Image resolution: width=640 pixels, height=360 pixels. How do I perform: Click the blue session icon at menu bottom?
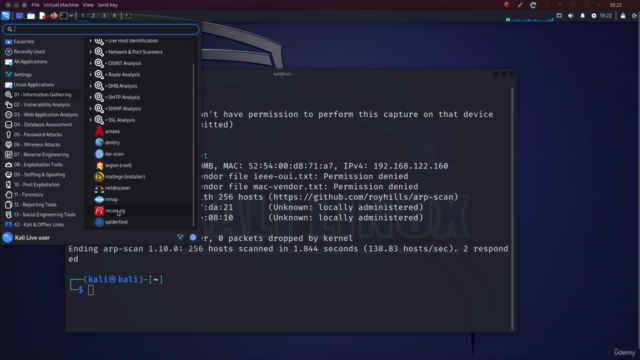point(193,237)
